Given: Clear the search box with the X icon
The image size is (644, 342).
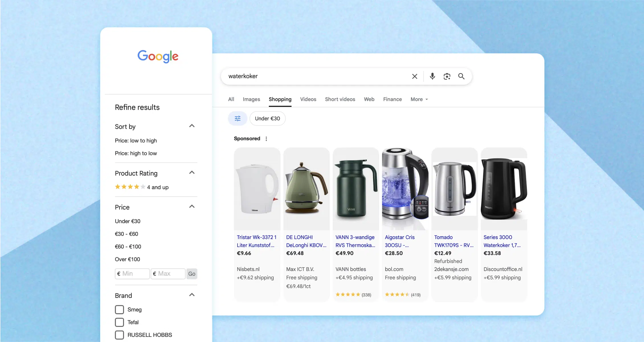Looking at the screenshot, I should pos(414,76).
